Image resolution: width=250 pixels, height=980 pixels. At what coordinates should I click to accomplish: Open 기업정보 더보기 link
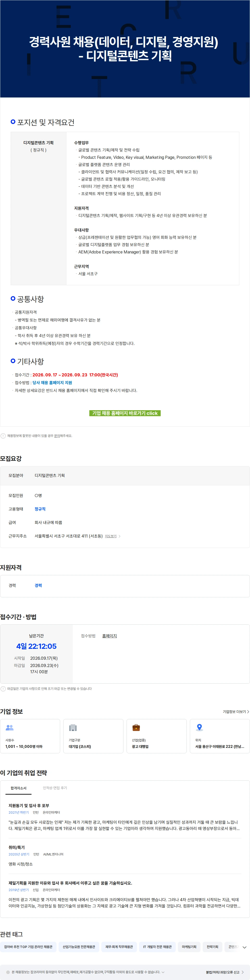point(234,711)
